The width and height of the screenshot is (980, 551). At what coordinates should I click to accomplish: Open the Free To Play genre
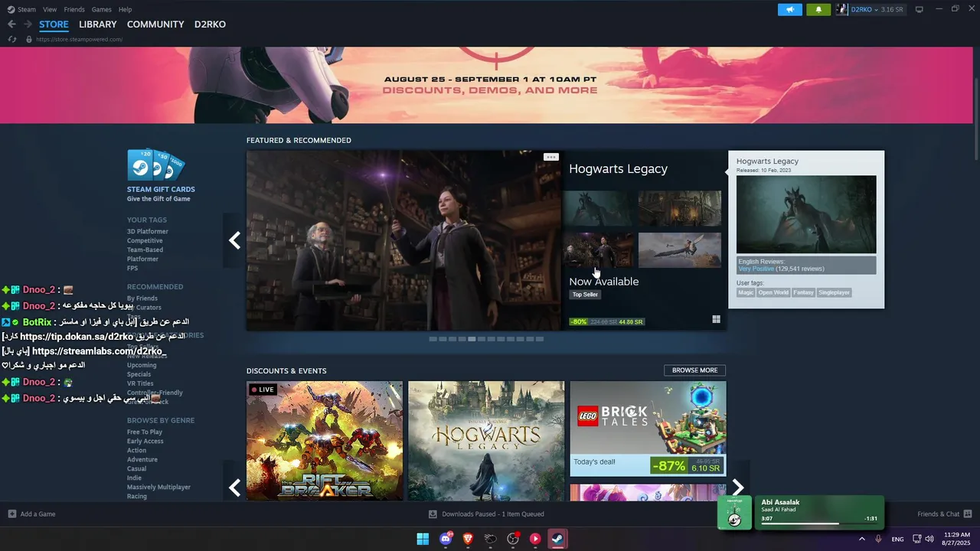pos(145,432)
